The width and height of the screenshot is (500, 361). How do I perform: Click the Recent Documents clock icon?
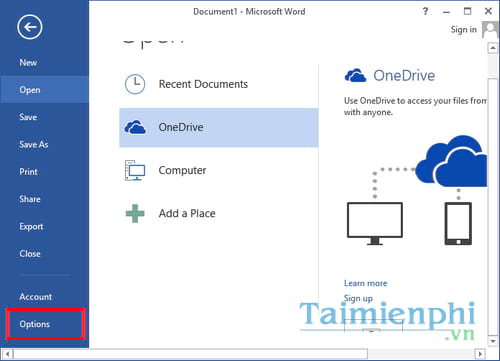(x=135, y=84)
